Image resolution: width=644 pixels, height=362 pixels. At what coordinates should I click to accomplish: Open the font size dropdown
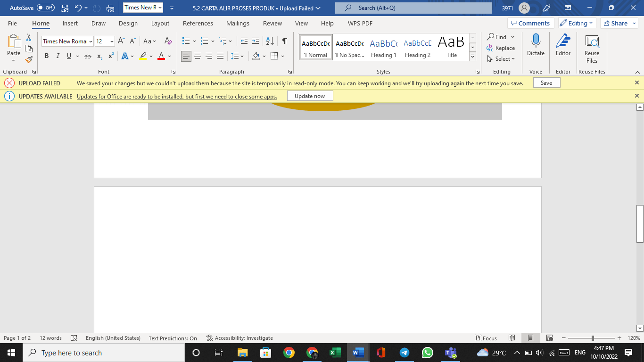[112, 41]
